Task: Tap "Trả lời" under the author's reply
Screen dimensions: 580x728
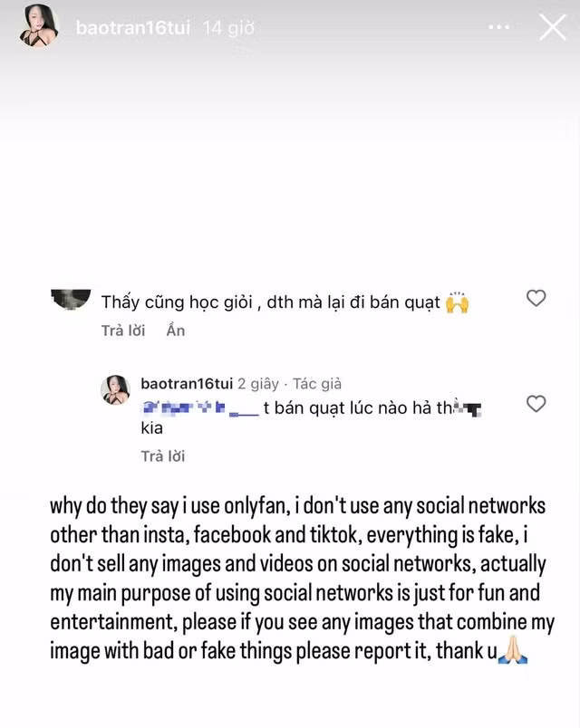Action: point(163,455)
